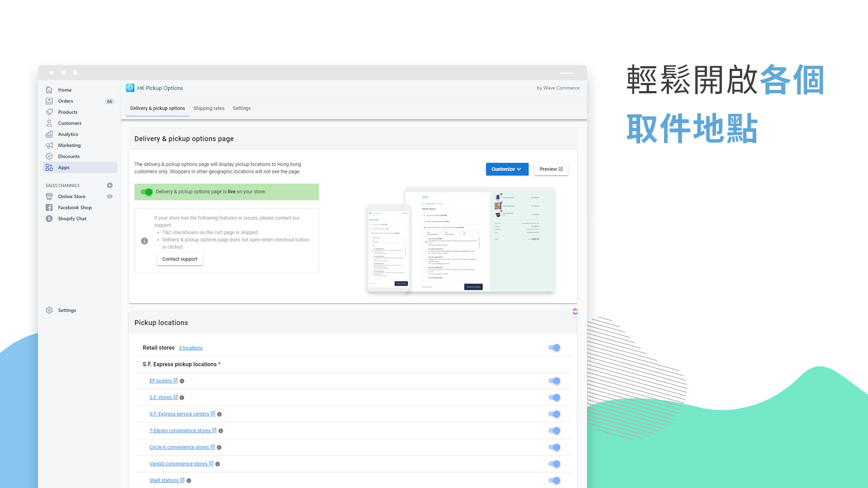Image resolution: width=868 pixels, height=488 pixels.
Task: Click info icon beside EF lockers
Action: (x=182, y=381)
